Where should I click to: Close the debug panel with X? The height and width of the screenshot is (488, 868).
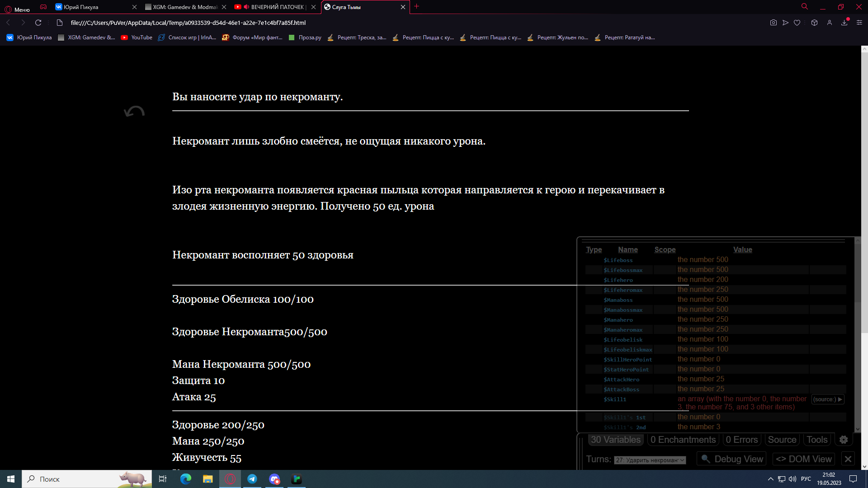(x=848, y=459)
